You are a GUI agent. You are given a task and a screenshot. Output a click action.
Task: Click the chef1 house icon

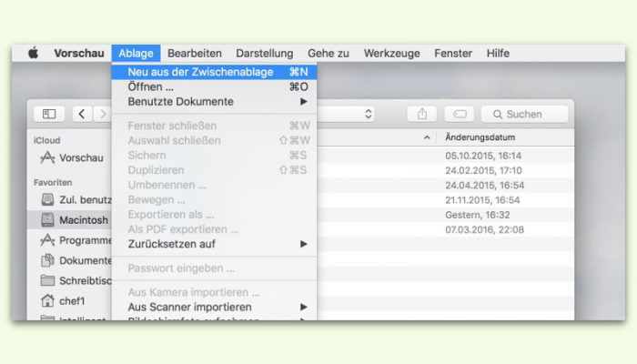tap(47, 300)
